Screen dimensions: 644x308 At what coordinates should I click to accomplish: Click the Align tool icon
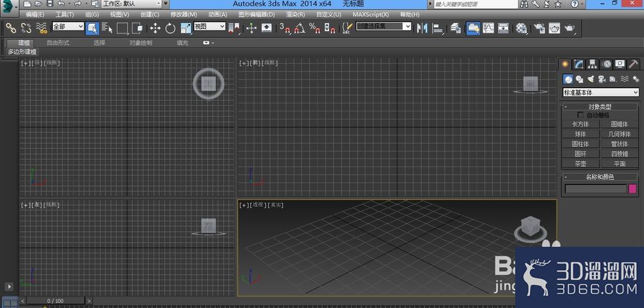[438, 28]
